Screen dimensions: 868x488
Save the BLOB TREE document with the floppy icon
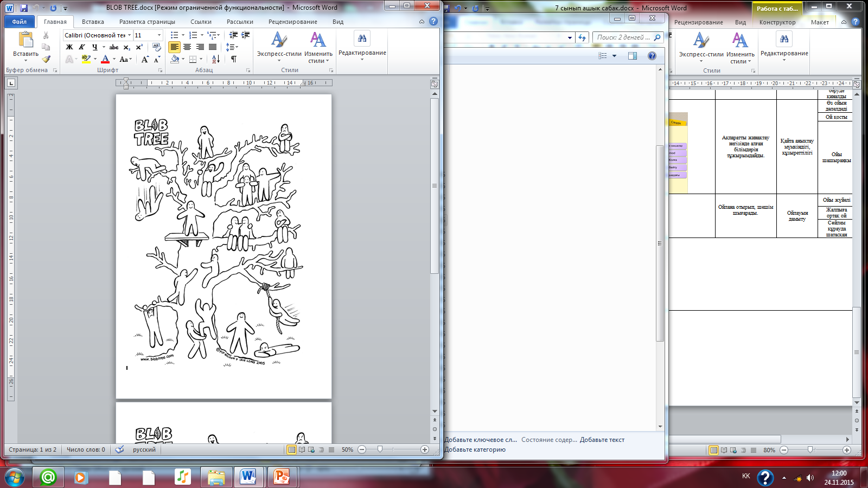(x=23, y=8)
